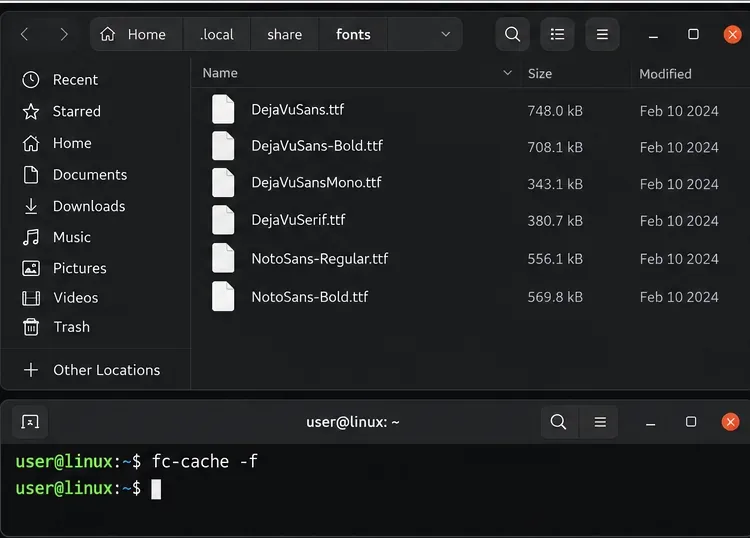This screenshot has height=538, width=750.
Task: Click the Home icon in the path bar
Action: coord(108,34)
